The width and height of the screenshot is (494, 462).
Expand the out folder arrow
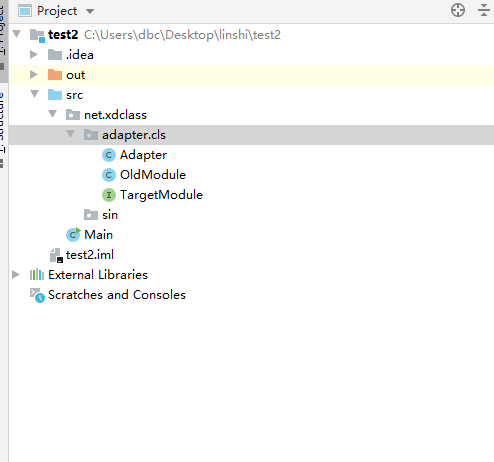34,74
